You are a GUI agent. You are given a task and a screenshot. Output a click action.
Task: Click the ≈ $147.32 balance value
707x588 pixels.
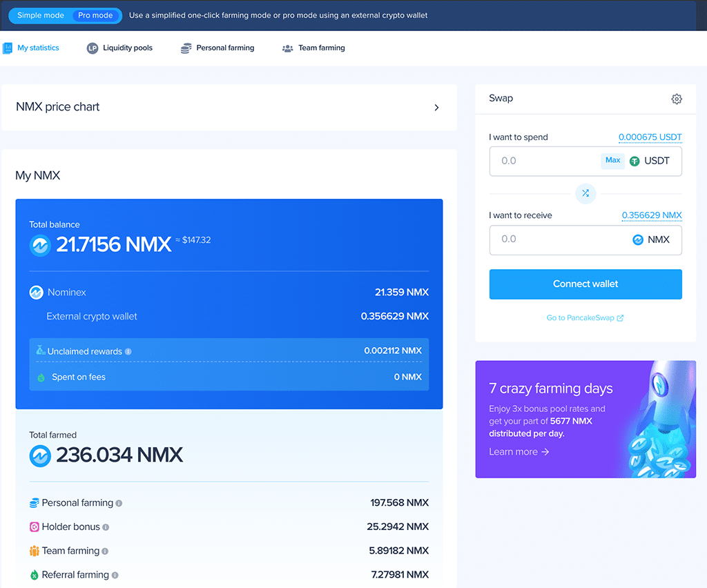(x=193, y=240)
